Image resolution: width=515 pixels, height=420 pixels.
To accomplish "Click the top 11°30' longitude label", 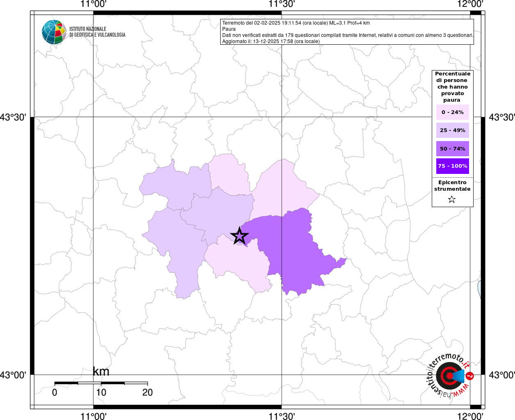I will coord(282,4).
